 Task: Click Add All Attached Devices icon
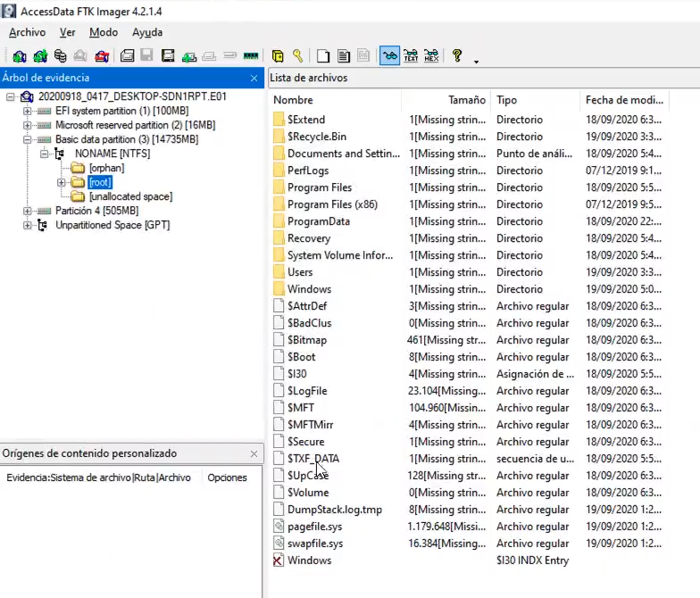click(x=39, y=56)
